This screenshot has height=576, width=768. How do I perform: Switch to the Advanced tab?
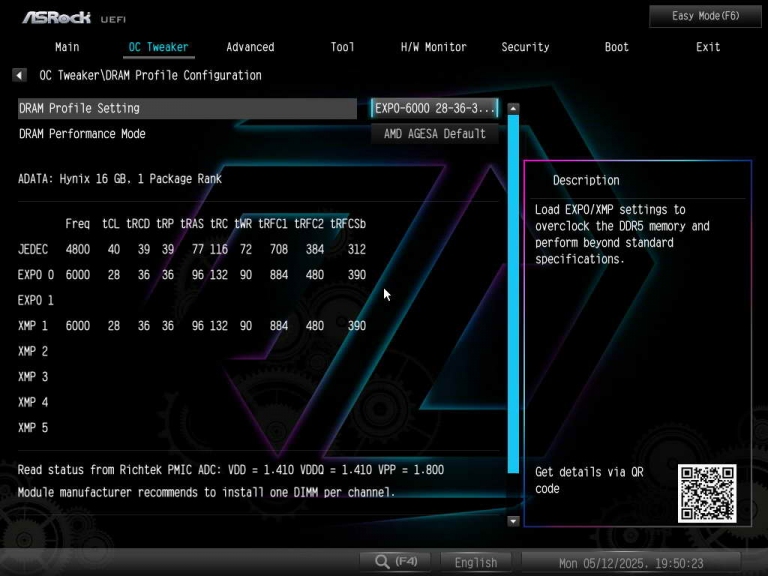point(250,47)
